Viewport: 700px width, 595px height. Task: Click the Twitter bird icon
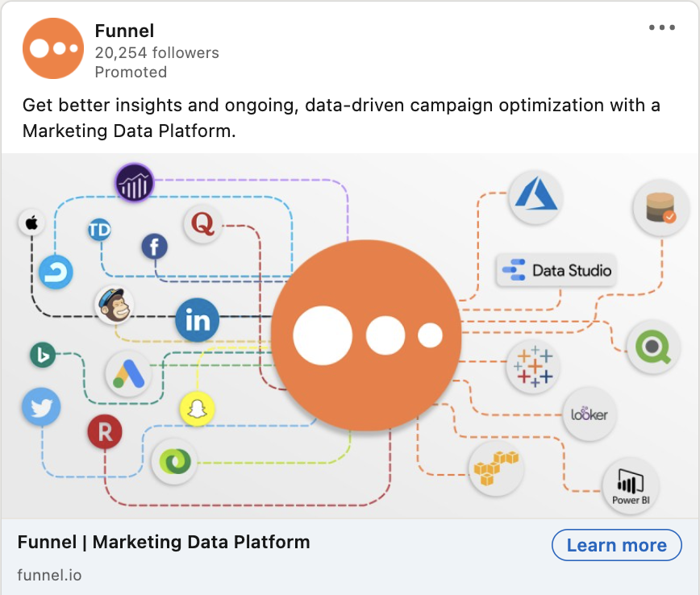41,407
